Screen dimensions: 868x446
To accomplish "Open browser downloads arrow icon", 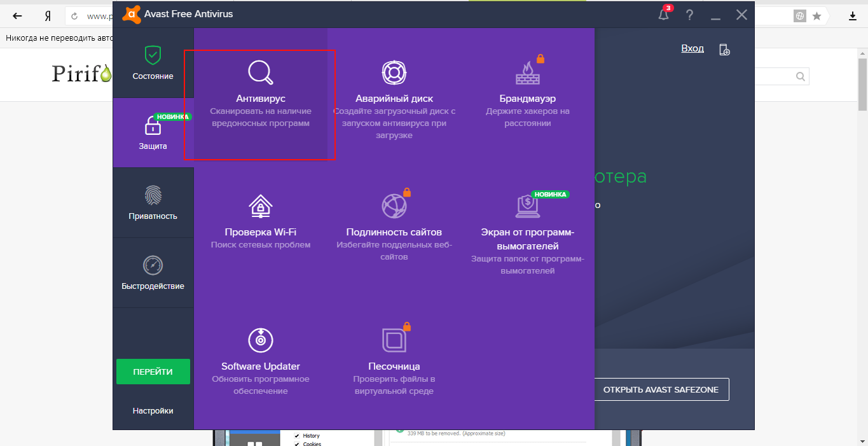I will pyautogui.click(x=853, y=16).
